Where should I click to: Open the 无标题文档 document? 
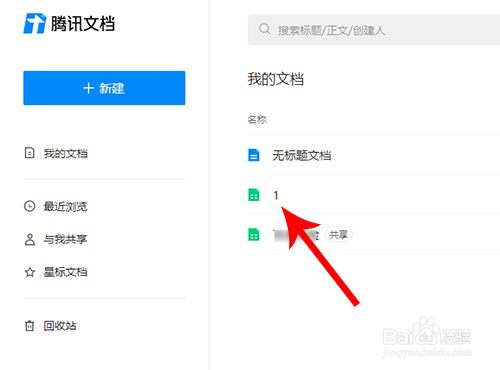click(x=302, y=155)
